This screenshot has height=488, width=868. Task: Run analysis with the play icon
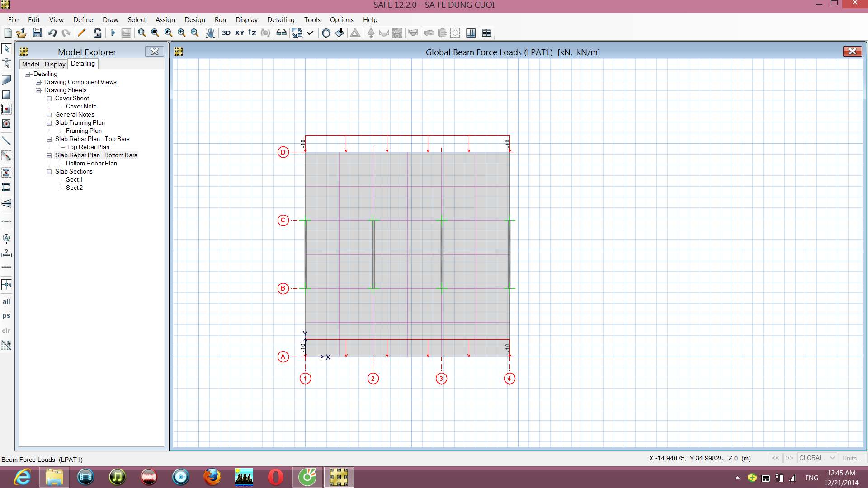tap(113, 33)
